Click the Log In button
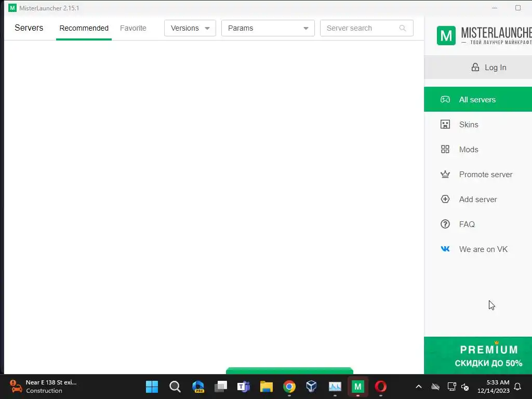 pyautogui.click(x=478, y=68)
